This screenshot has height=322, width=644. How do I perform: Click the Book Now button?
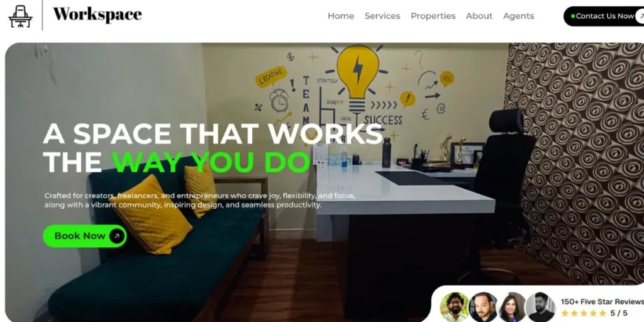85,236
